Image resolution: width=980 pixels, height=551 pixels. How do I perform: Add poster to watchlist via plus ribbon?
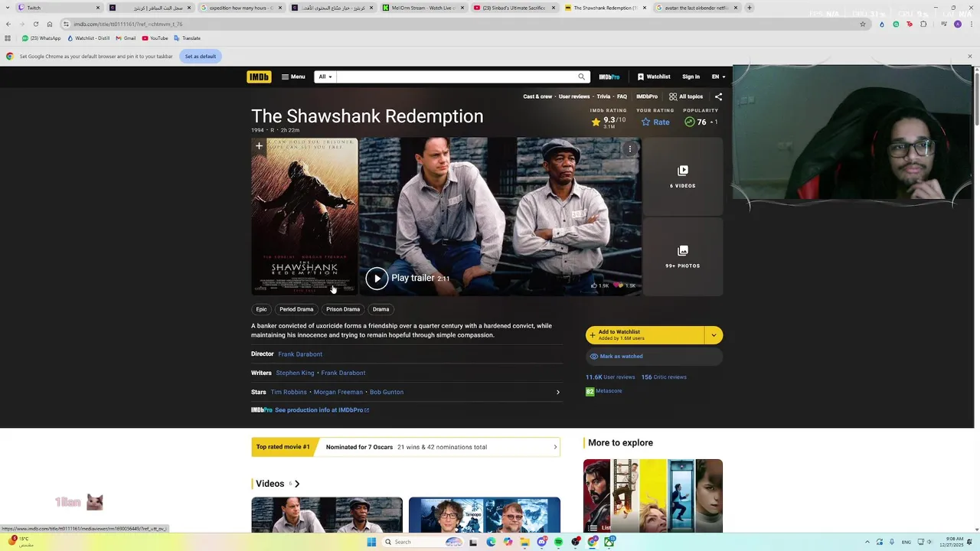(259, 146)
